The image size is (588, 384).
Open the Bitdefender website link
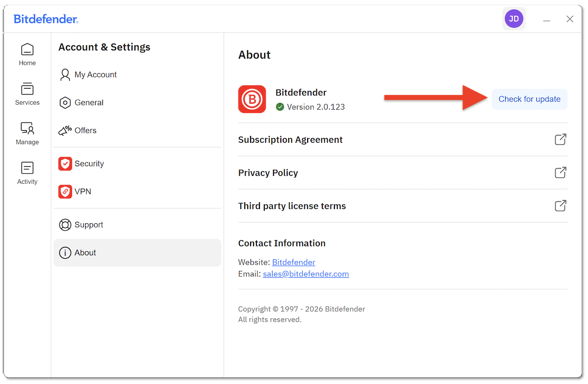294,262
